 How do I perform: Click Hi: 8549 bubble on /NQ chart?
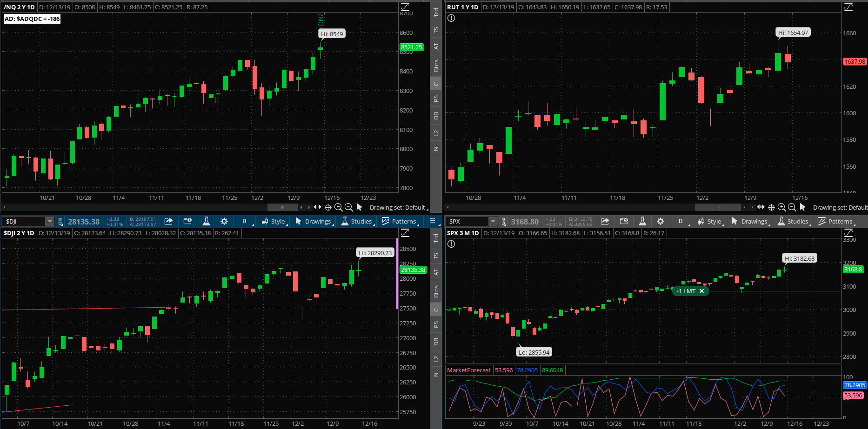pyautogui.click(x=332, y=34)
